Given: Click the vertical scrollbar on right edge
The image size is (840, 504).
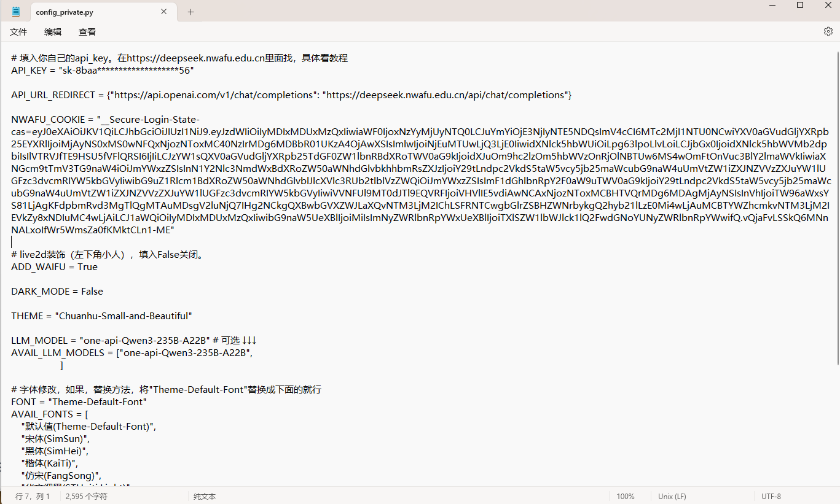Looking at the screenshot, I should pyautogui.click(x=836, y=246).
